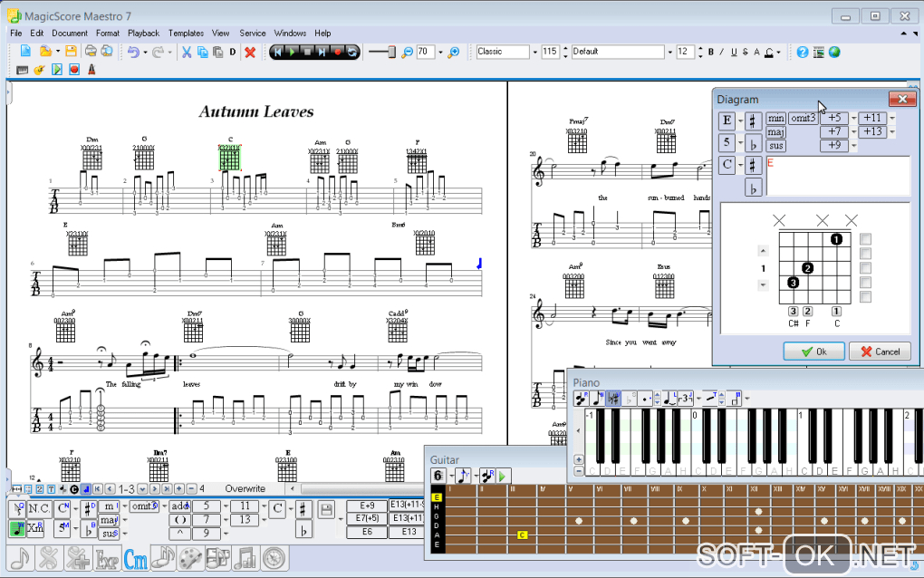Click the Save floppy disk icon
Image resolution: width=924 pixels, height=578 pixels.
(x=71, y=52)
